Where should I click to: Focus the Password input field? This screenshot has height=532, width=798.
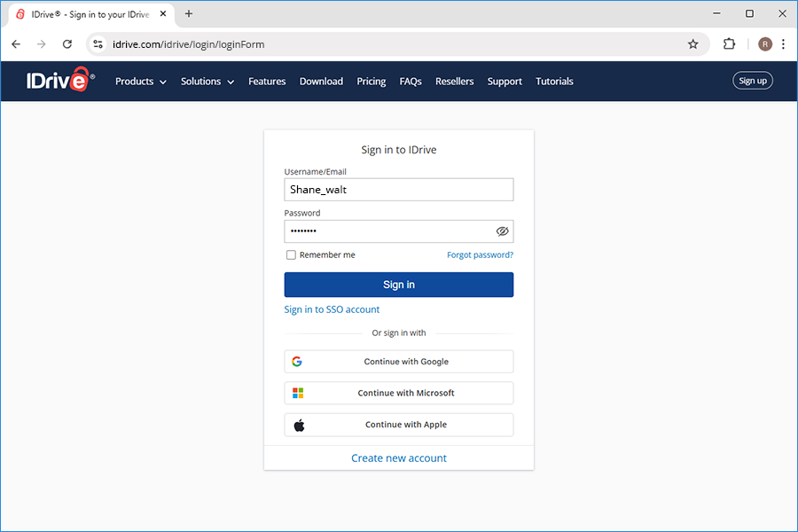[398, 231]
